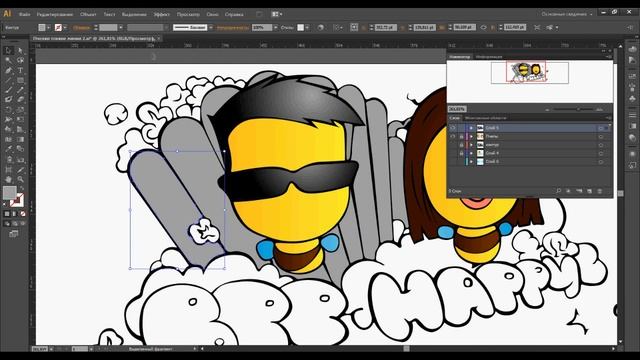The width and height of the screenshot is (640, 360).
Task: Open Recolor Artwork wheel icon in control bar
Action: pyautogui.click(x=321, y=27)
